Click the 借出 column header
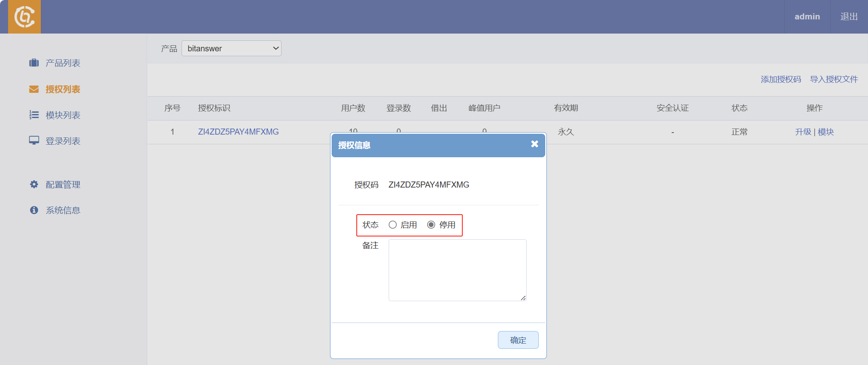The image size is (868, 365). click(x=439, y=108)
